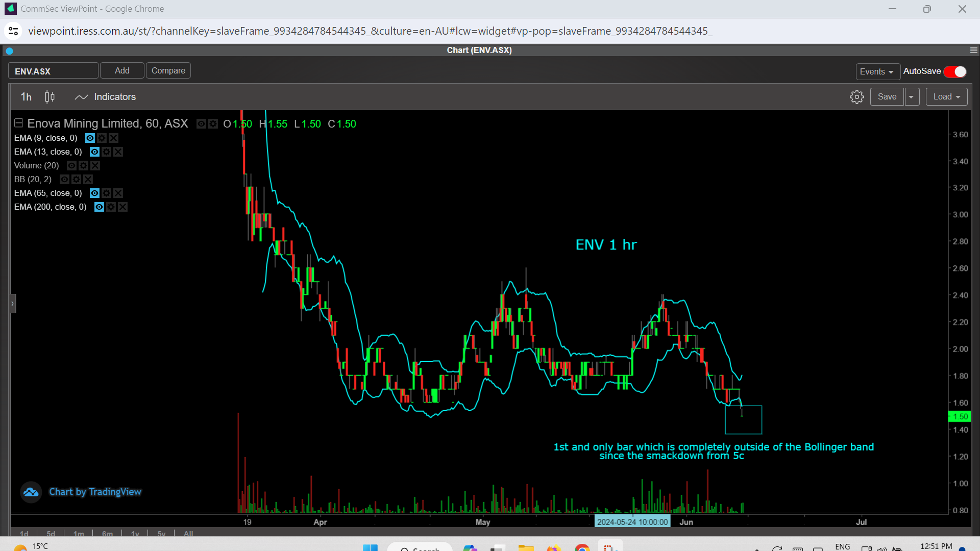Open Google Chrome from taskbar
The image size is (980, 551).
tap(582, 547)
